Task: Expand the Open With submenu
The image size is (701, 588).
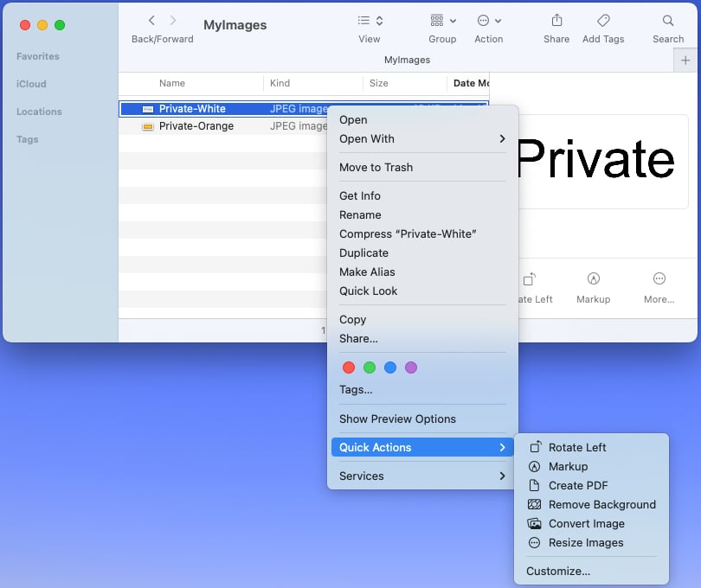Action: pos(422,139)
